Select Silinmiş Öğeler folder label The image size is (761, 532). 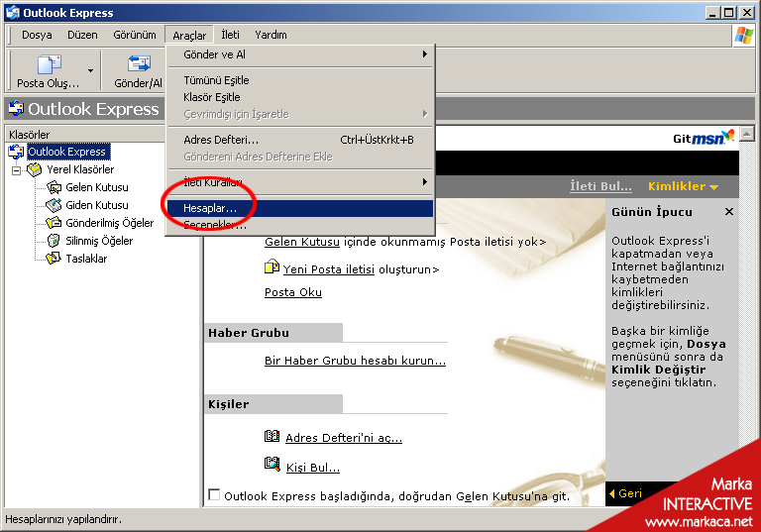[99, 241]
